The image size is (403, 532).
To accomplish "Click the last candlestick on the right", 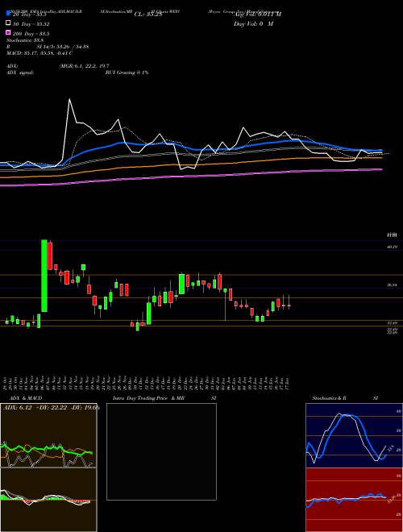I will (289, 304).
